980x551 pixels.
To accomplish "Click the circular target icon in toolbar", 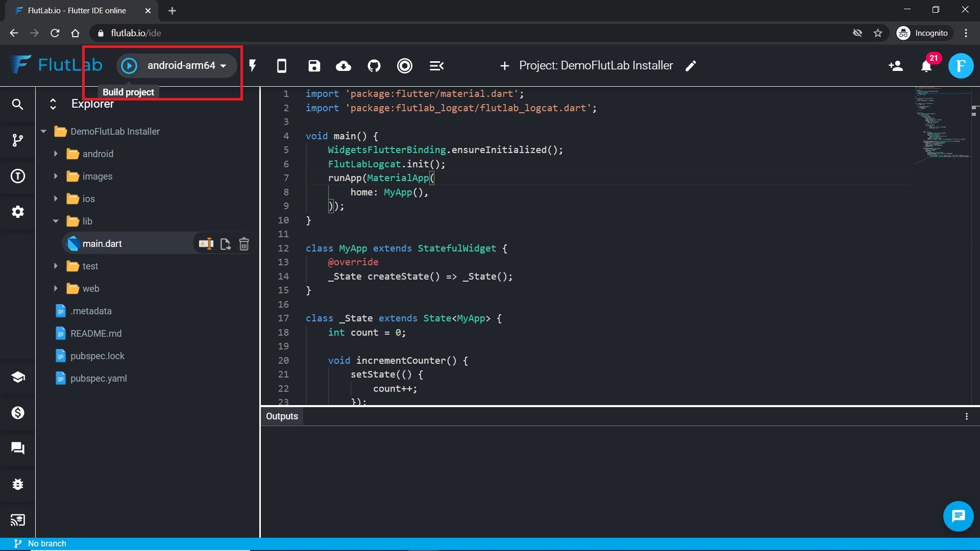I will (405, 66).
